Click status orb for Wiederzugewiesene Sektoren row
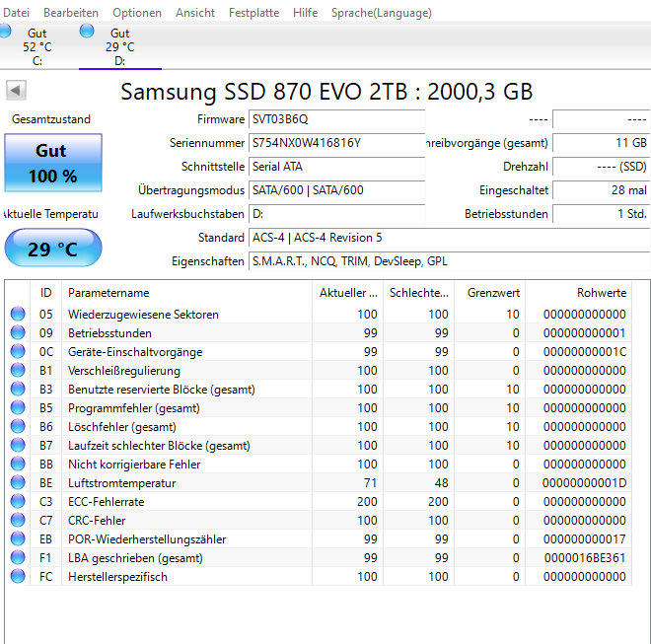The height and width of the screenshot is (644, 651). pos(18,314)
